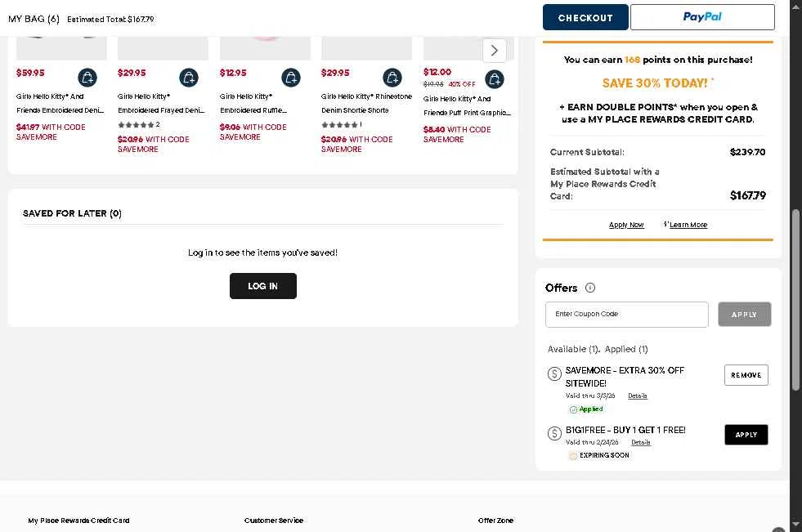
Task: View Details of SAVEMORE offer
Action: click(x=638, y=396)
